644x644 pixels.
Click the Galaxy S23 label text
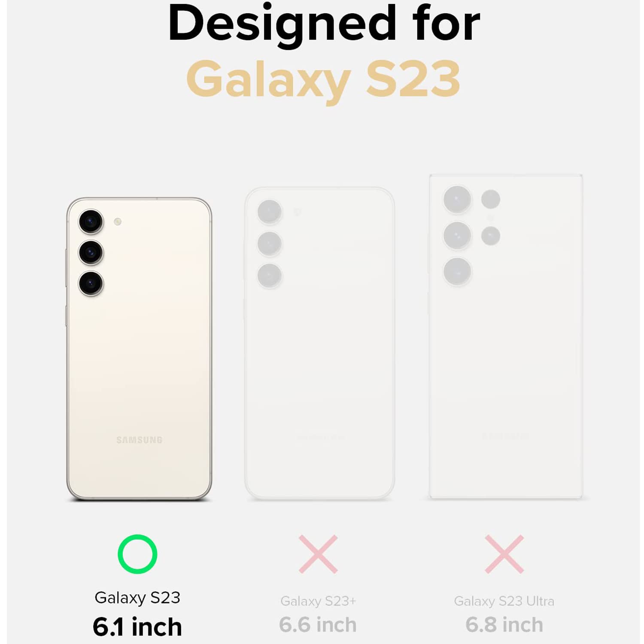point(137,598)
